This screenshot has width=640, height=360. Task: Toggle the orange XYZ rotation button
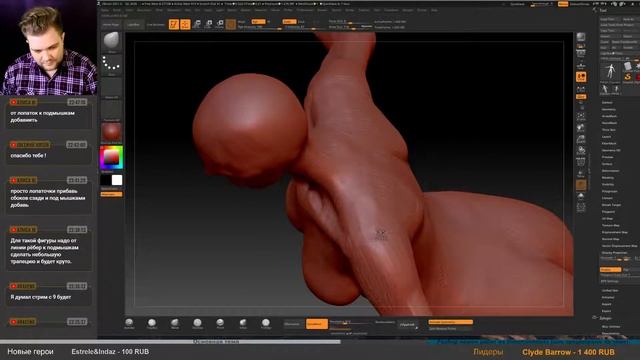(581, 97)
